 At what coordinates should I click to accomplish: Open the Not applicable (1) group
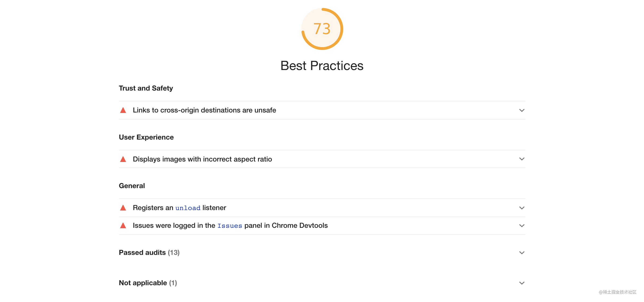(322, 283)
